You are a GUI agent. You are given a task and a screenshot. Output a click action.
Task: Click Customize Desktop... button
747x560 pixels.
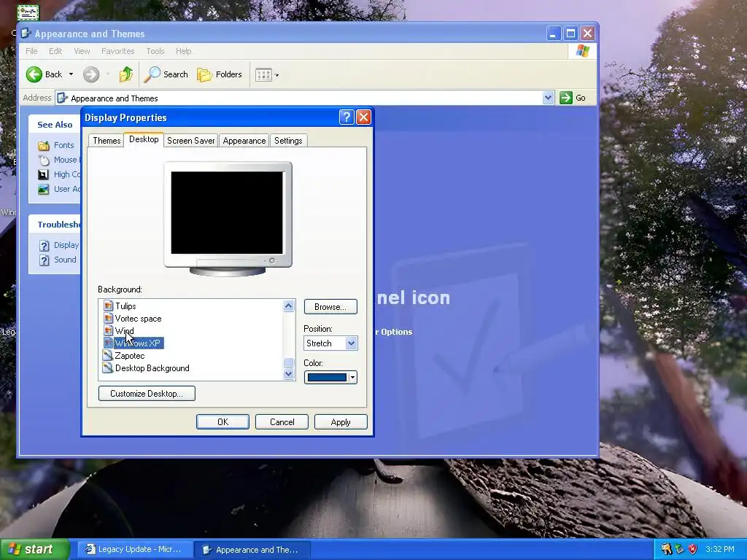[x=147, y=393]
